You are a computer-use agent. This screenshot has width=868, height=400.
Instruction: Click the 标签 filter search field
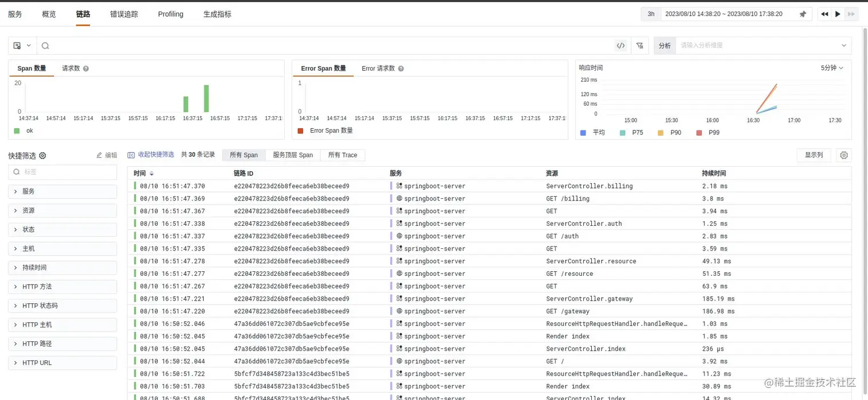click(x=63, y=171)
